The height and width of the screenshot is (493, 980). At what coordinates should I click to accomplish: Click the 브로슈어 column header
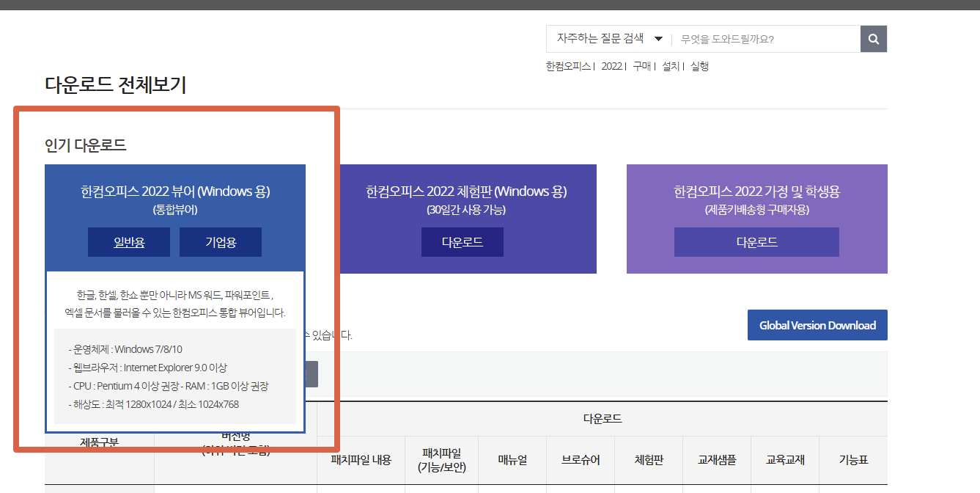click(581, 460)
